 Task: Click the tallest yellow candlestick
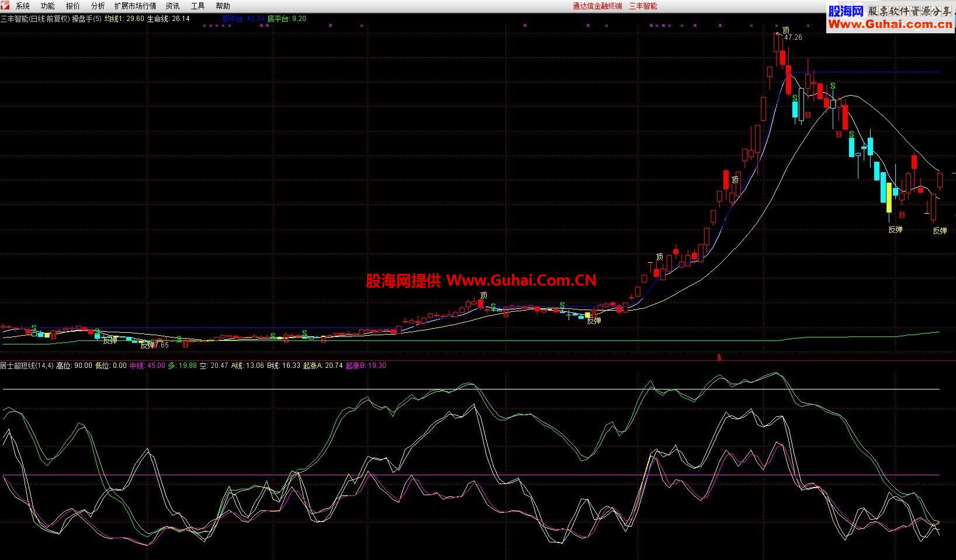pyautogui.click(x=889, y=197)
